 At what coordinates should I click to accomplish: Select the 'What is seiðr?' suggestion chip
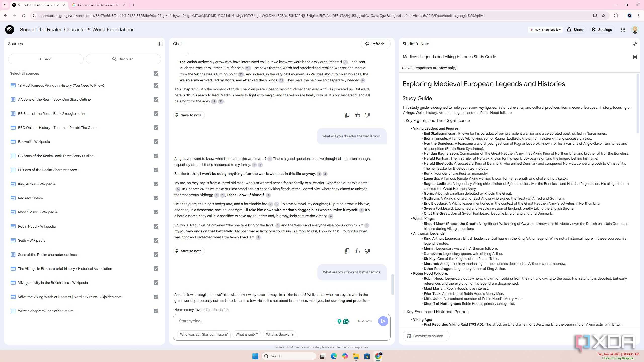tap(247, 335)
